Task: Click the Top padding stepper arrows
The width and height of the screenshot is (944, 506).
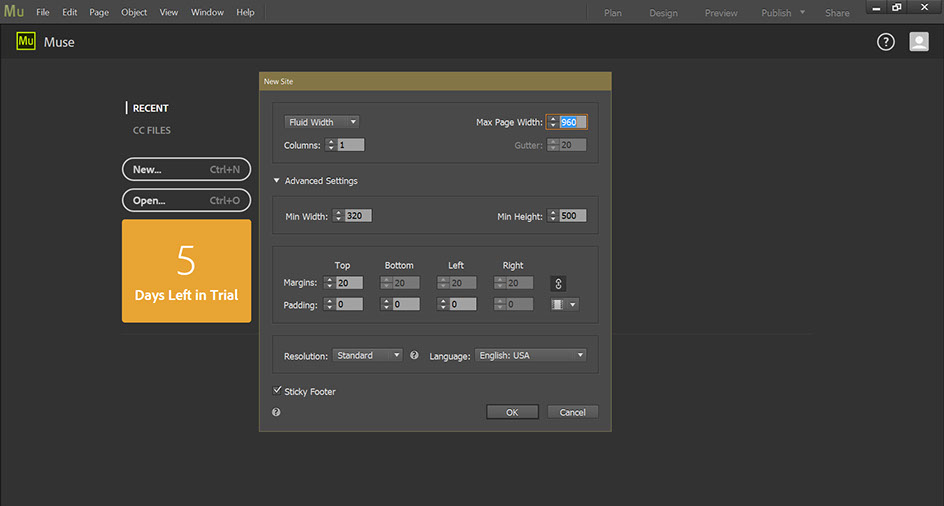Action: coord(329,304)
